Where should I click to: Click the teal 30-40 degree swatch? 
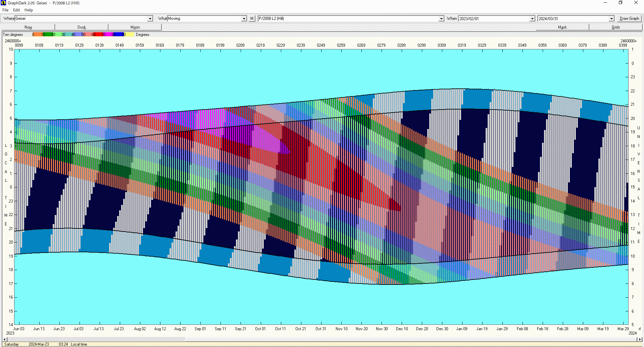67,35
